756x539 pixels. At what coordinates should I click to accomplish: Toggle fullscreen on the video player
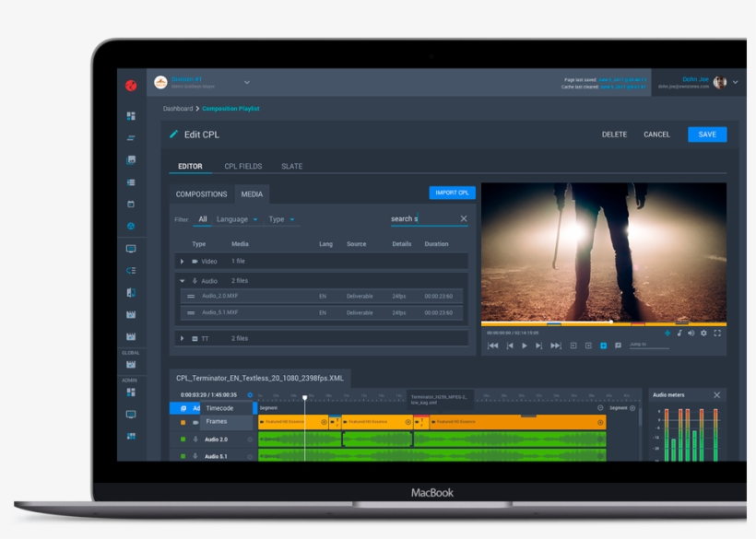click(717, 334)
